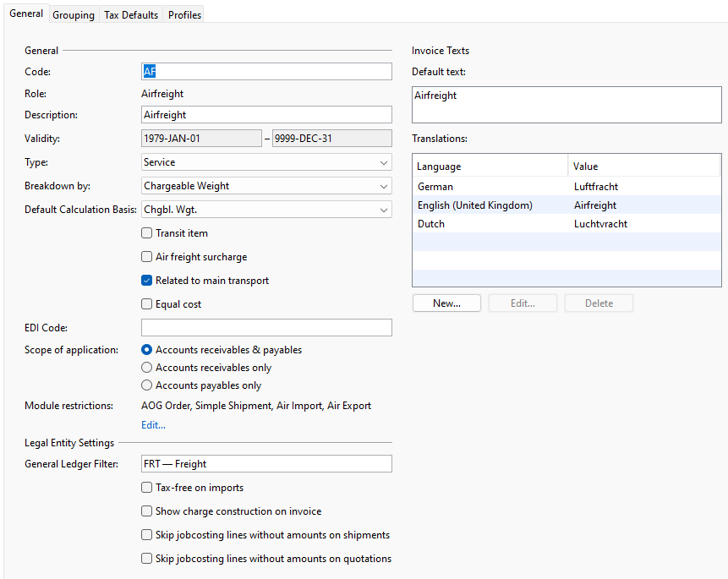728x579 pixels.
Task: Switch to the Grouping tab
Action: point(73,14)
